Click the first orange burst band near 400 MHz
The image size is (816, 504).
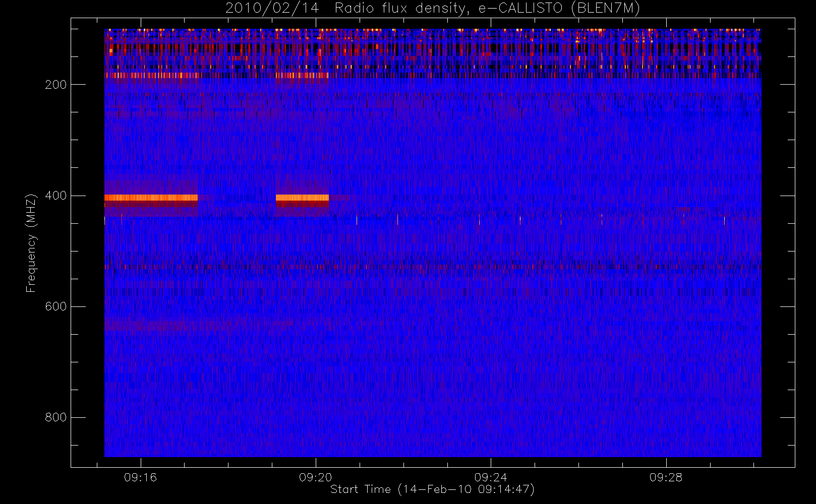(x=151, y=198)
